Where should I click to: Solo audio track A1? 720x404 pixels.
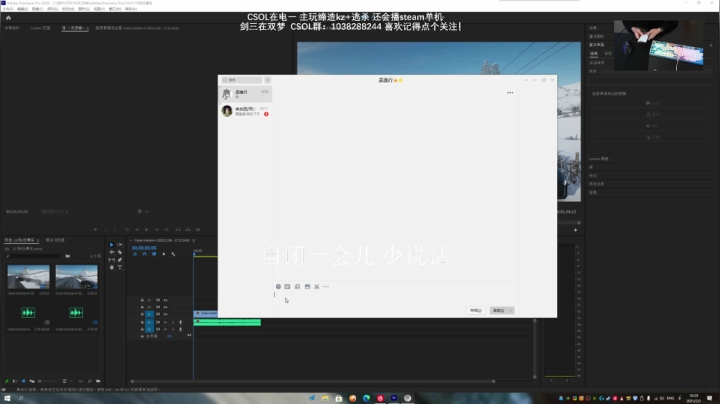click(173, 322)
